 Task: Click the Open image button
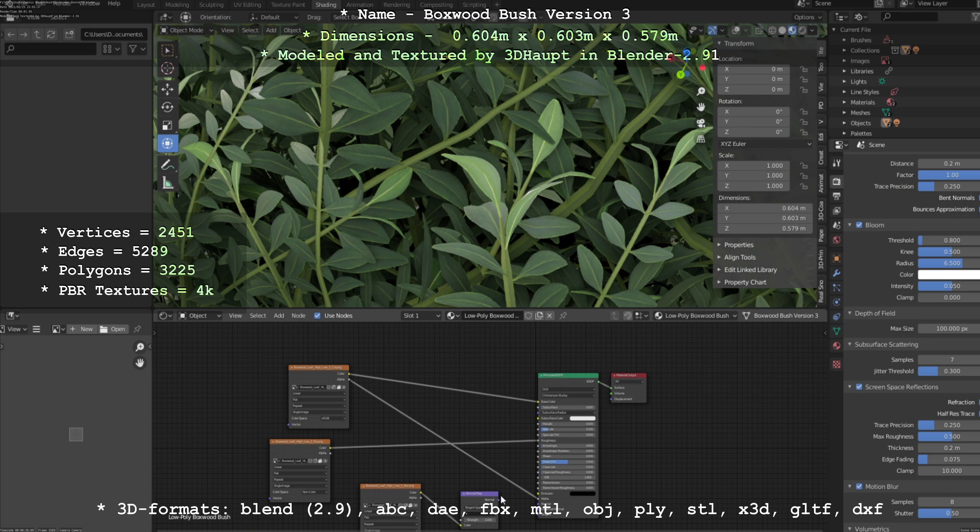pyautogui.click(x=113, y=329)
